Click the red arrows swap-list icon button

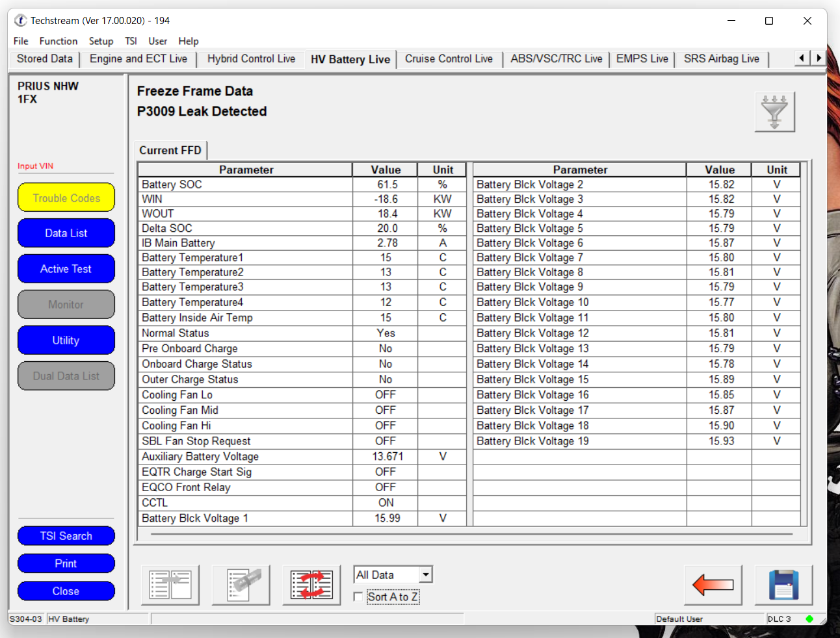(x=311, y=585)
